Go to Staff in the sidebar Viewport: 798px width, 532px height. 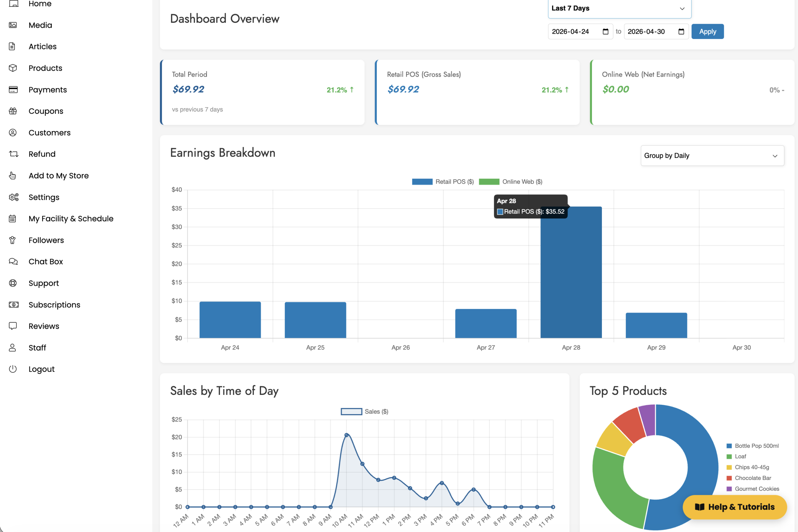(x=37, y=348)
